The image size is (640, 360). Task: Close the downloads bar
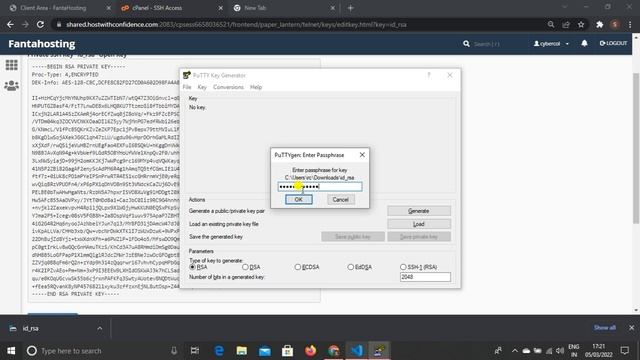tap(631, 327)
